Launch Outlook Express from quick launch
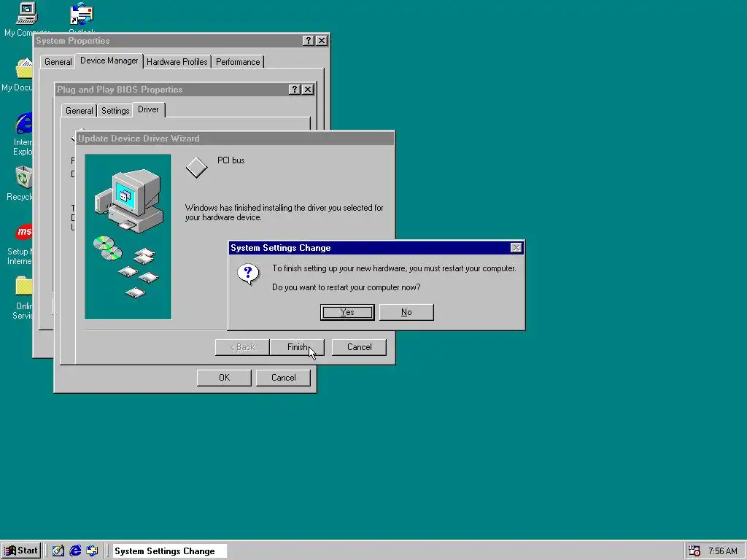The image size is (747, 560). [x=92, y=551]
